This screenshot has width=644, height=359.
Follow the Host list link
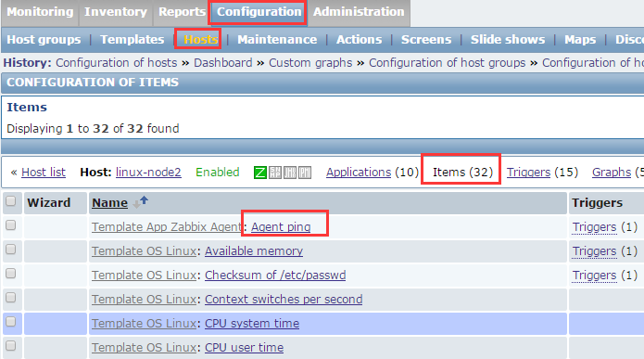(44, 173)
